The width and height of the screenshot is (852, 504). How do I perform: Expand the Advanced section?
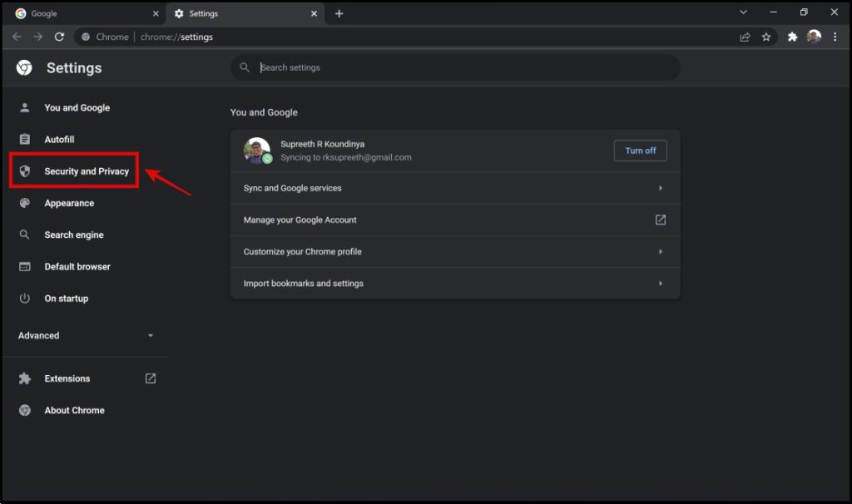[86, 336]
